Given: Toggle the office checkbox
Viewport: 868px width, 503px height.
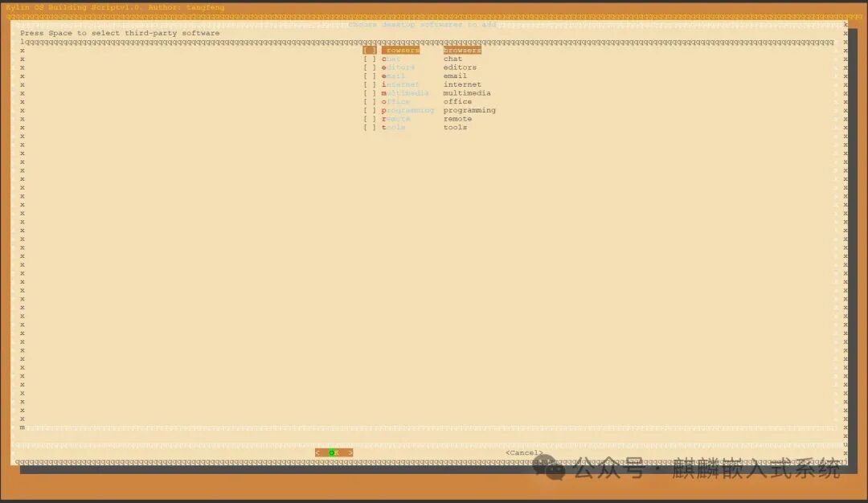Looking at the screenshot, I should point(370,102).
